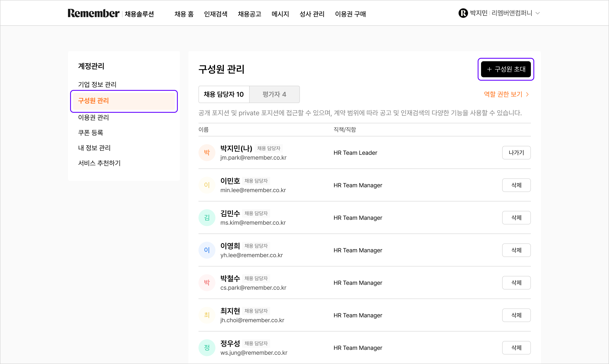This screenshot has width=609, height=364.
Task: Switch to 채용 담당자 10 tab
Action: point(224,94)
